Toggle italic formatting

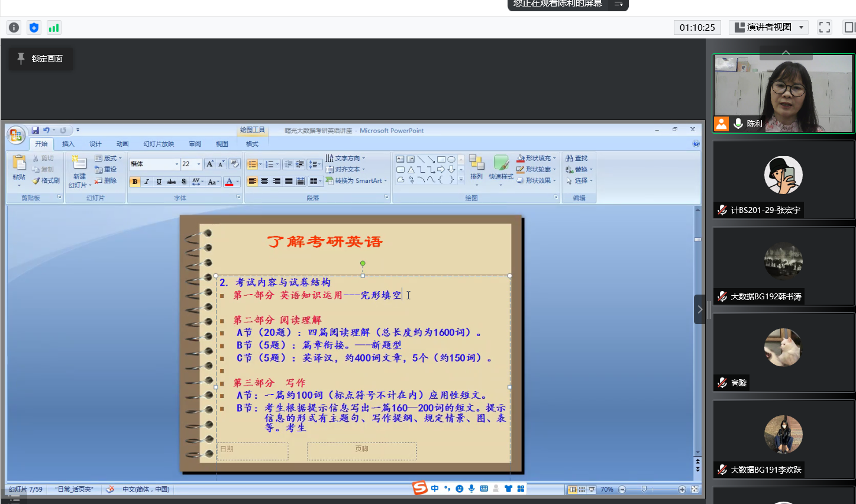(147, 182)
